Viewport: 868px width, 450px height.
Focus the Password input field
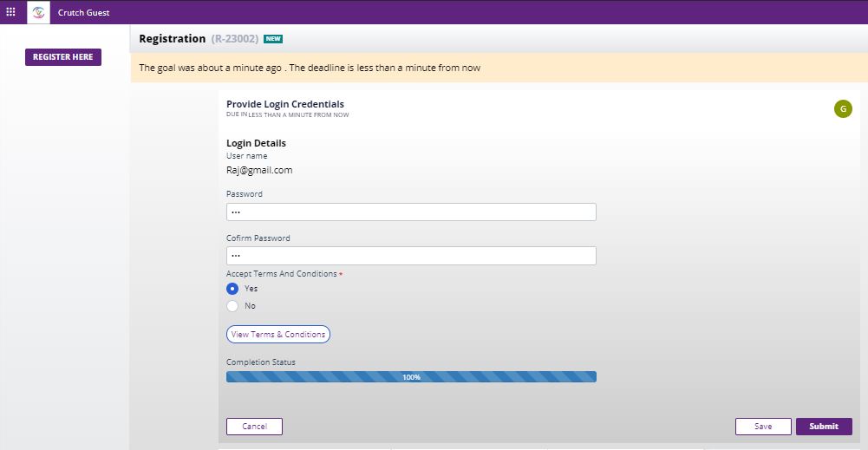(411, 212)
